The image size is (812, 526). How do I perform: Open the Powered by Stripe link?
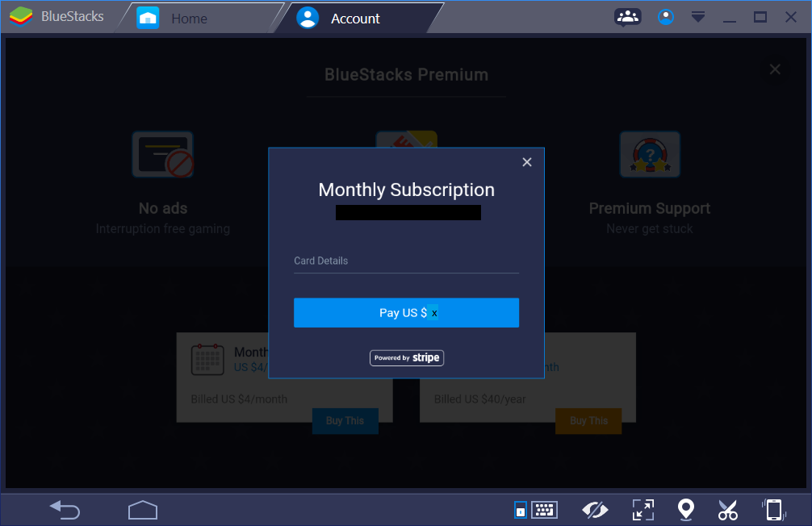(407, 357)
